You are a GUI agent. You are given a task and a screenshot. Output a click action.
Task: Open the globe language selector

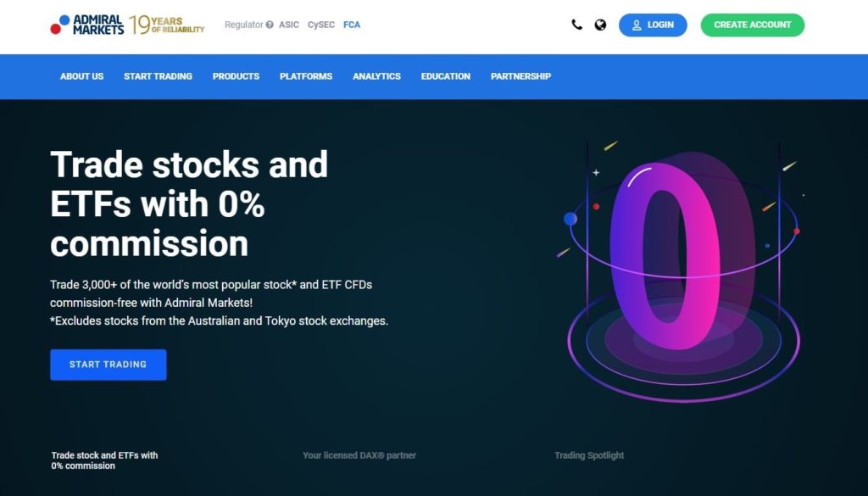[600, 25]
